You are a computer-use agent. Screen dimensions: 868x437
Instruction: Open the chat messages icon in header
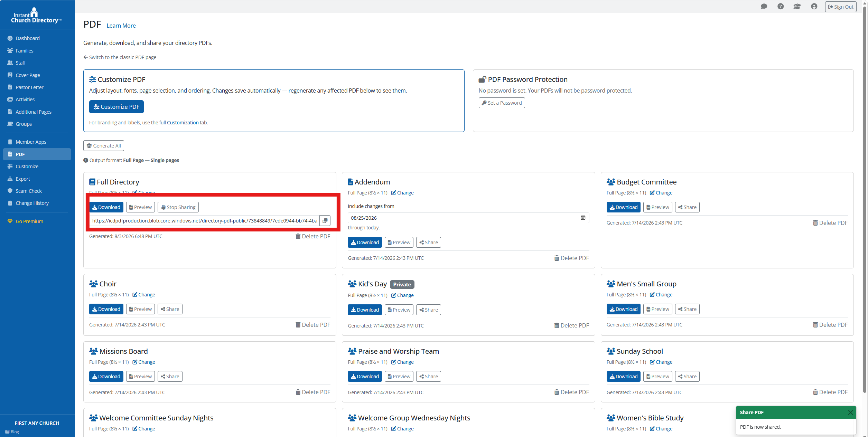764,7
